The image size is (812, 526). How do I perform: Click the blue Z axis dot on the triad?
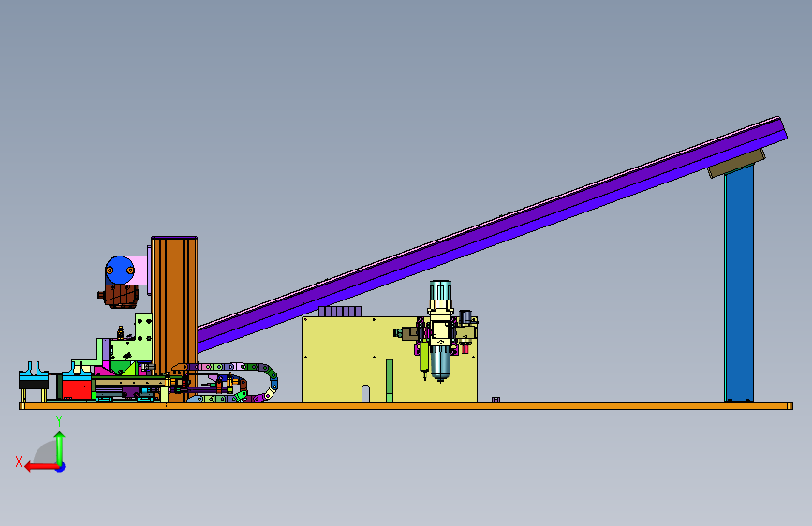61,467
